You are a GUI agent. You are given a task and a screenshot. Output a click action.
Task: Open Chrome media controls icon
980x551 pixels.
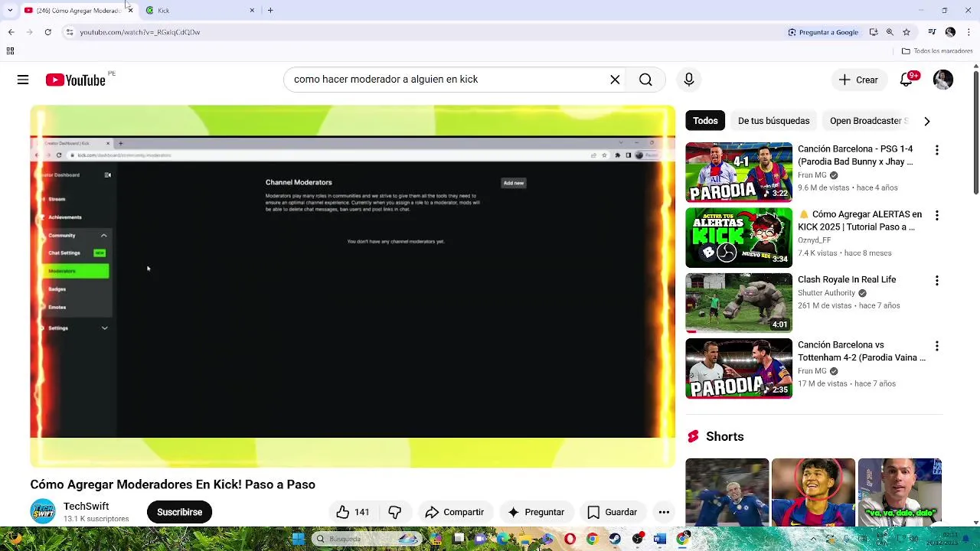(x=932, y=32)
